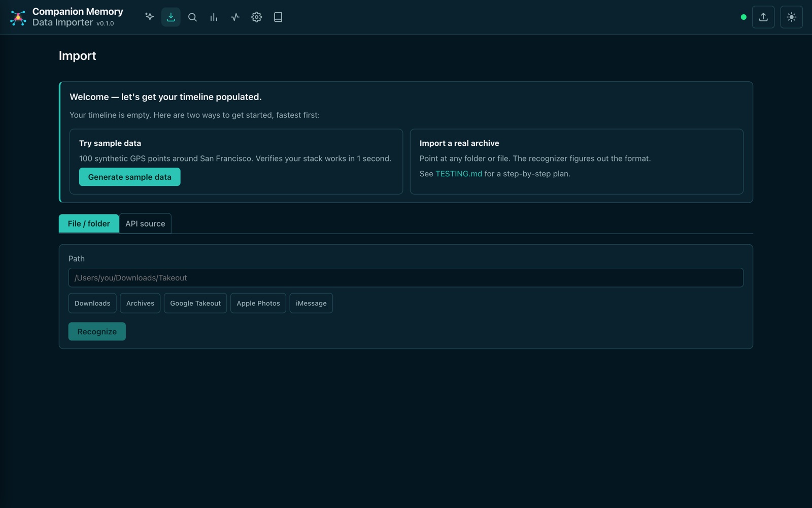The height and width of the screenshot is (508, 812).
Task: Click the Import a real archive heading
Action: (459, 143)
